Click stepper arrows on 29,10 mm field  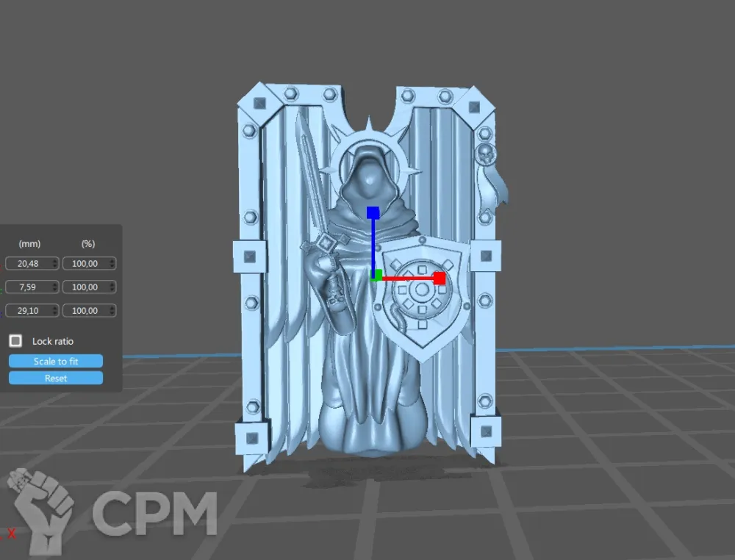[x=55, y=311]
